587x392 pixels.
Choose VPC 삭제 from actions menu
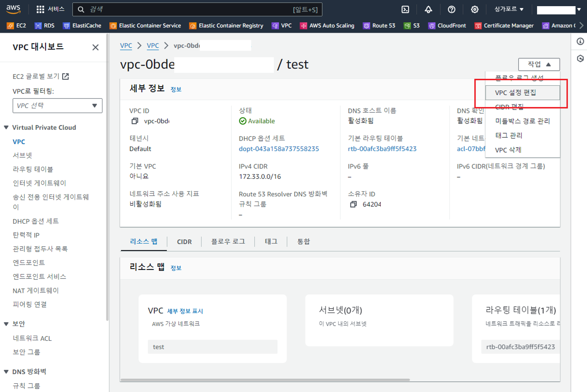point(508,150)
